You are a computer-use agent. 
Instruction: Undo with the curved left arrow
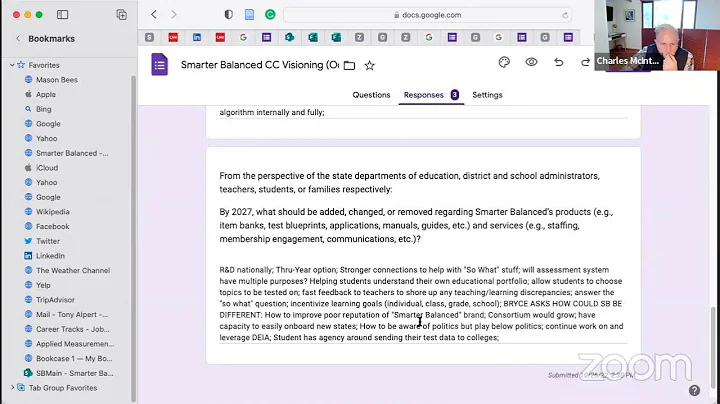[558, 62]
